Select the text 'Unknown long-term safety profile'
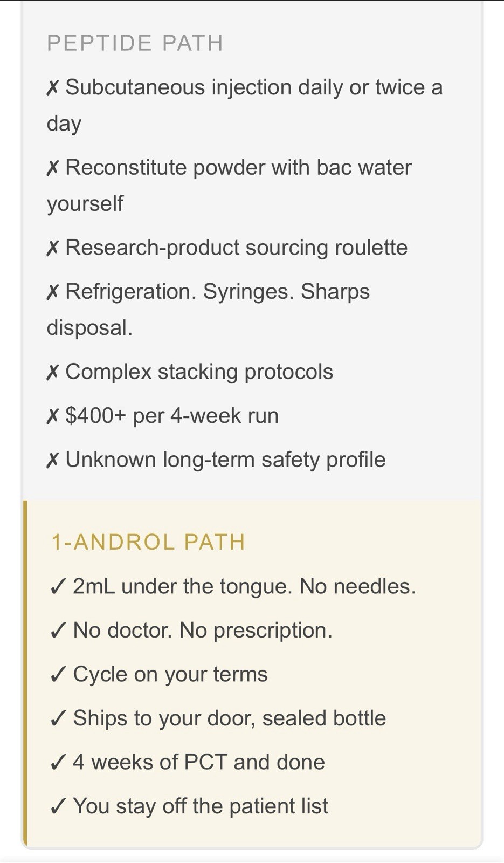The height and width of the screenshot is (863, 504). click(225, 460)
